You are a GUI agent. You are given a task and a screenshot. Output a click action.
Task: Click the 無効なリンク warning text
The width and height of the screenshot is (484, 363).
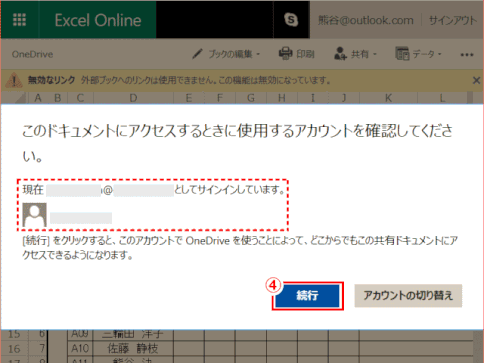[x=51, y=80]
